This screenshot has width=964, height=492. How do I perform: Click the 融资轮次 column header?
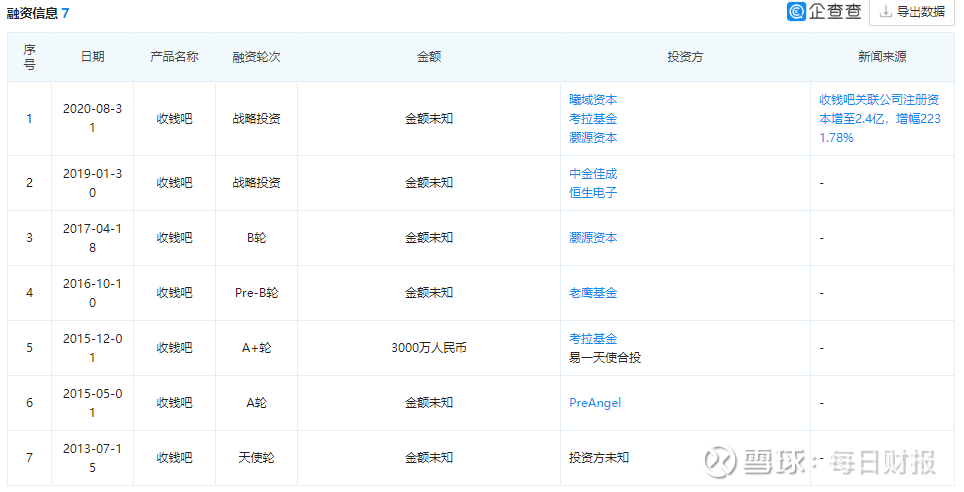pyautogui.click(x=256, y=57)
